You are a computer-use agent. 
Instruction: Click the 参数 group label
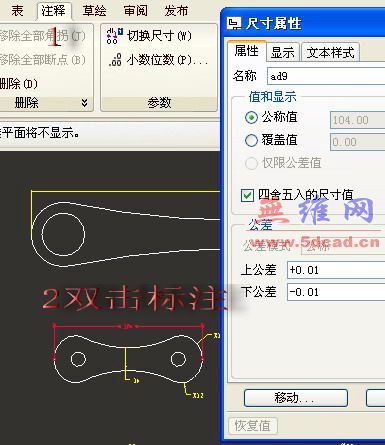click(x=159, y=103)
